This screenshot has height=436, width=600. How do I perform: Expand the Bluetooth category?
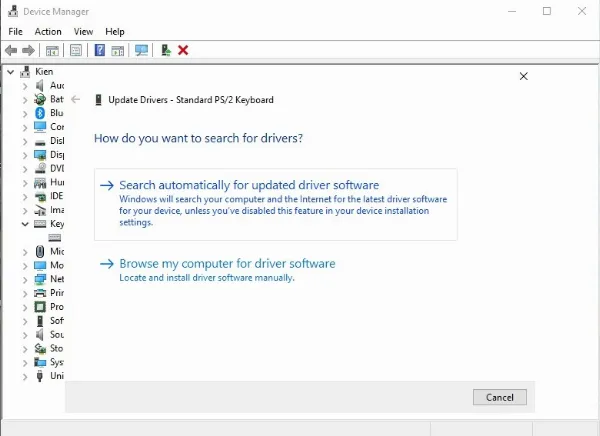click(x=25, y=113)
